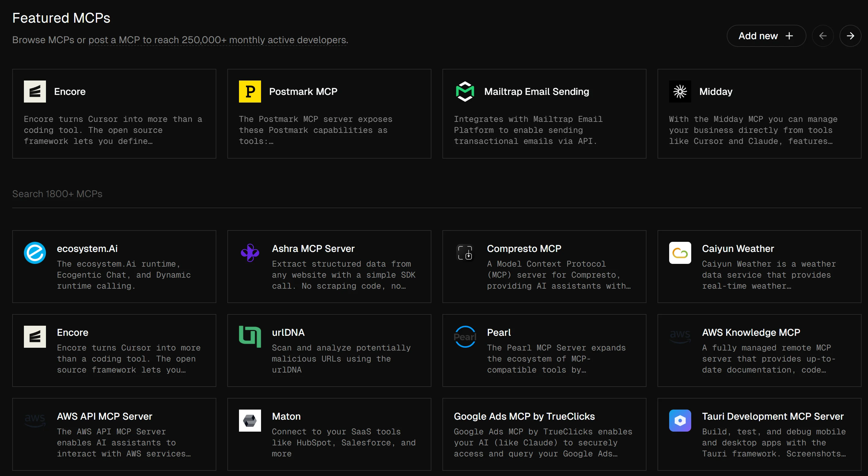The height and width of the screenshot is (476, 868).
Task: Click the Caiyun Weather cloud icon
Action: [x=680, y=253]
